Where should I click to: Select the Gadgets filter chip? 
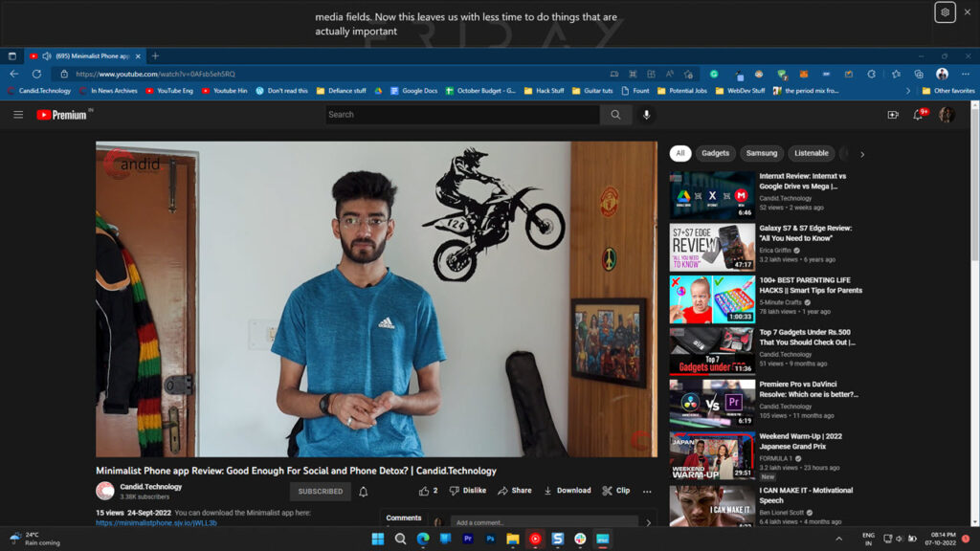pyautogui.click(x=715, y=153)
